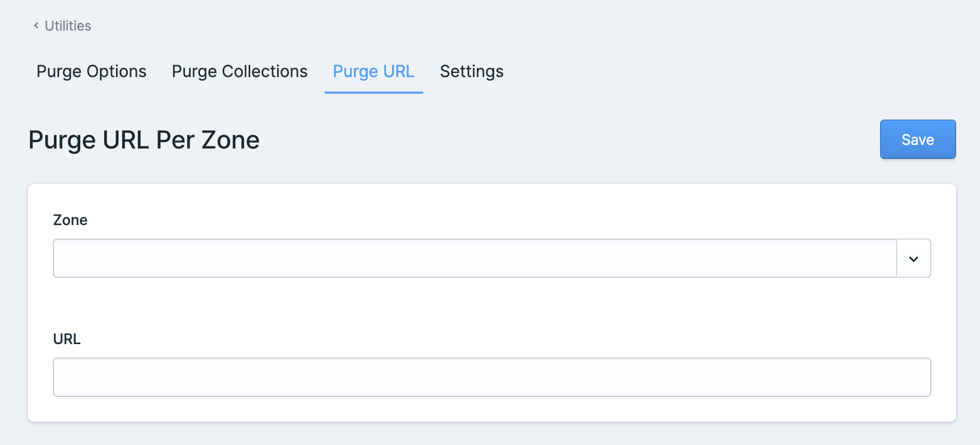Go back to the Utilities page
The width and height of the screenshot is (980, 445).
[67, 26]
